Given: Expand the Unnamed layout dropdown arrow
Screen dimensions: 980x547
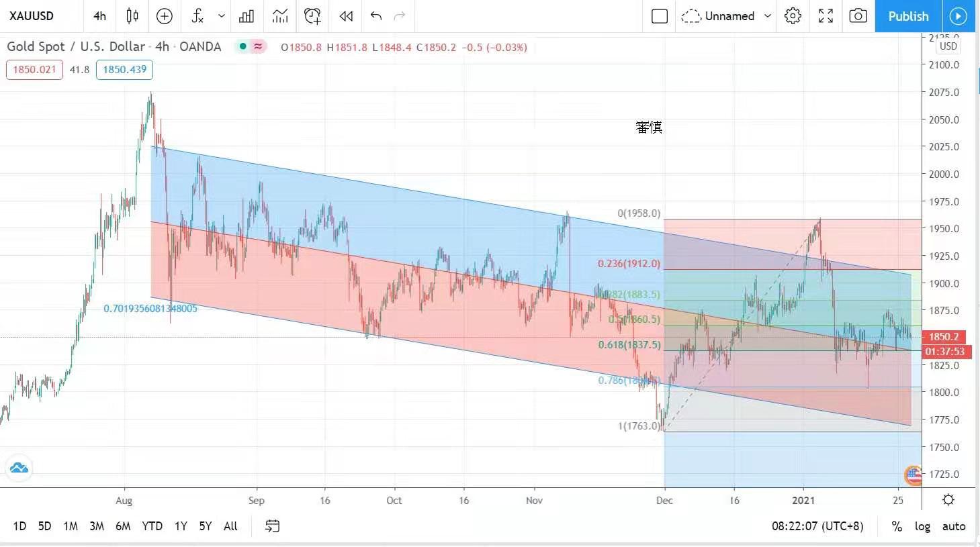Looking at the screenshot, I should [x=768, y=16].
